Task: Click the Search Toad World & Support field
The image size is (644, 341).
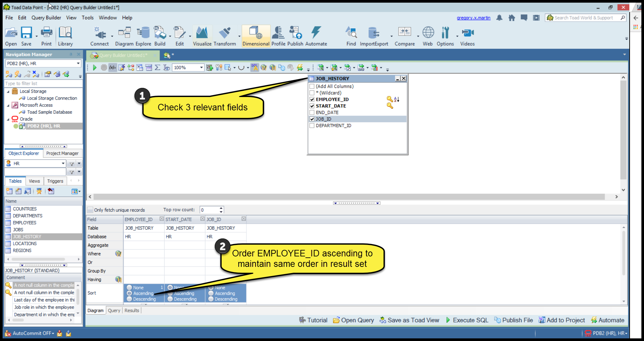Action: pyautogui.click(x=586, y=18)
